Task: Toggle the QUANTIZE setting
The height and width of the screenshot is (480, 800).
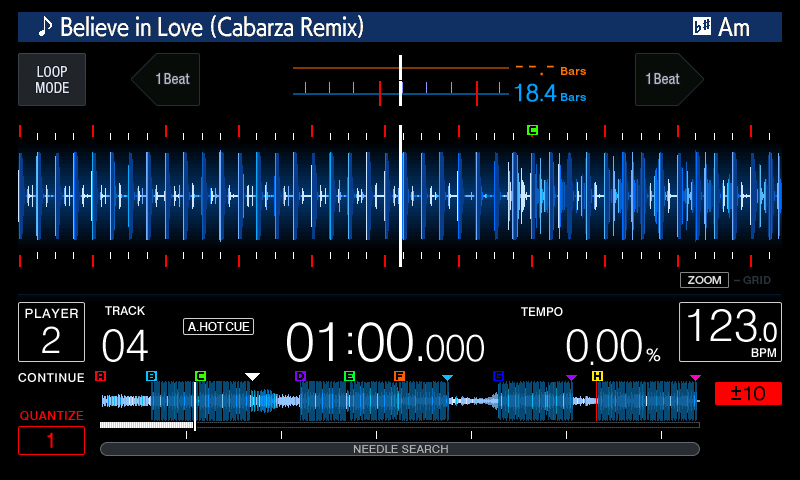Action: coord(51,440)
